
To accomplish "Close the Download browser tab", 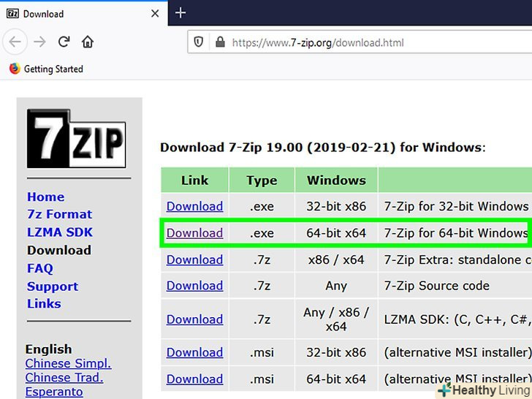I will pyautogui.click(x=155, y=14).
